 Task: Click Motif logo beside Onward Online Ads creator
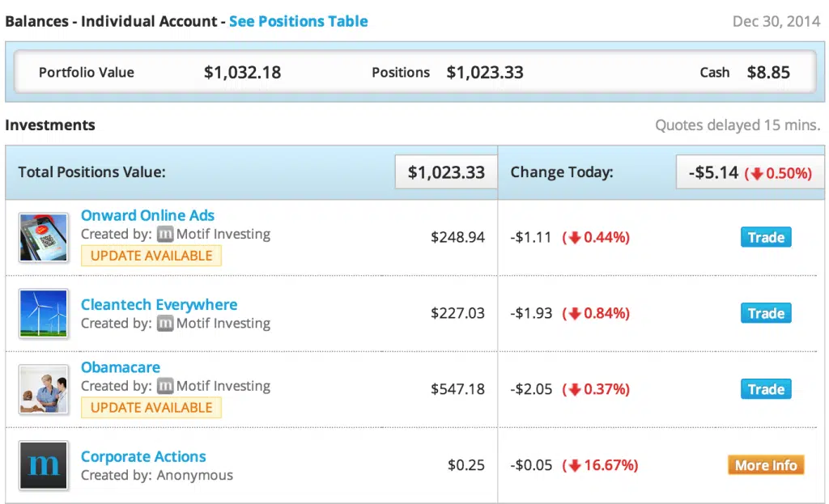tap(165, 235)
